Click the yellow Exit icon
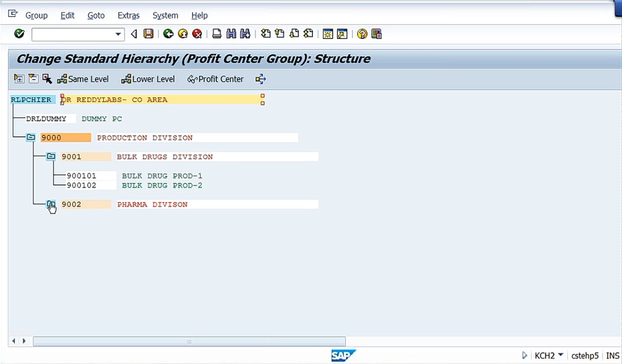Image resolution: width=622 pixels, height=364 pixels. [x=183, y=34]
